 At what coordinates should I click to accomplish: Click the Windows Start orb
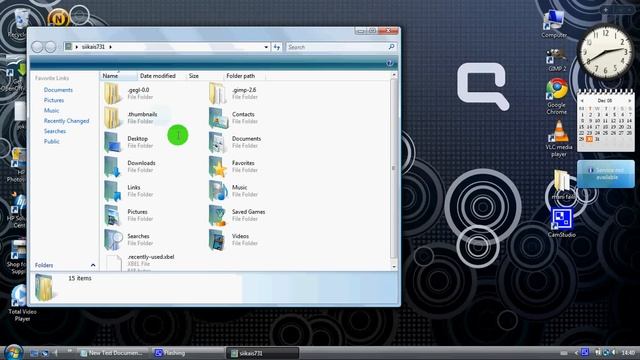[x=13, y=352]
